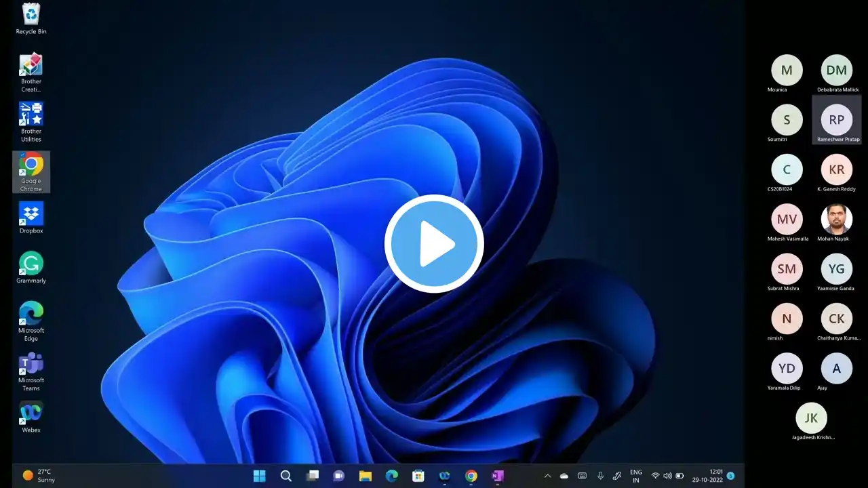Select the Microsoft Teams desktop shortcut

(x=31, y=371)
